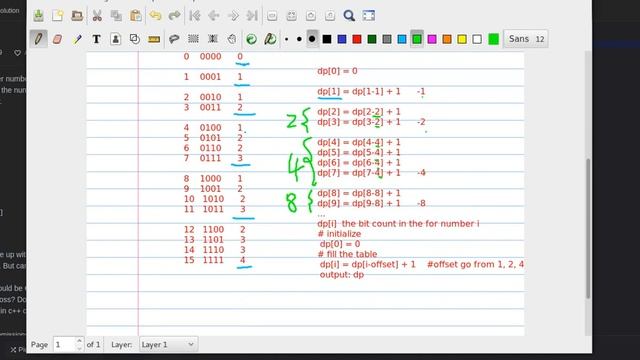640x360 pixels.
Task: Click the Cut scissors icon
Action: 97,16
